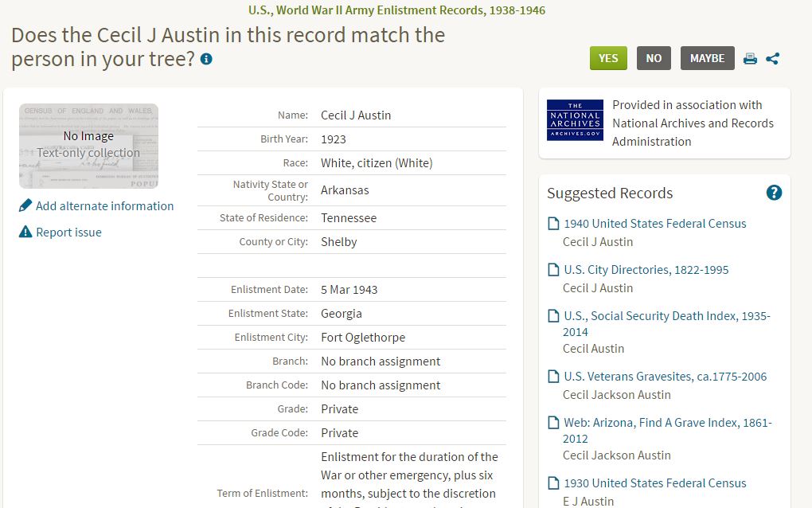Click document icon beside 1930 Federal Census
The width and height of the screenshot is (812, 508).
tap(553, 483)
